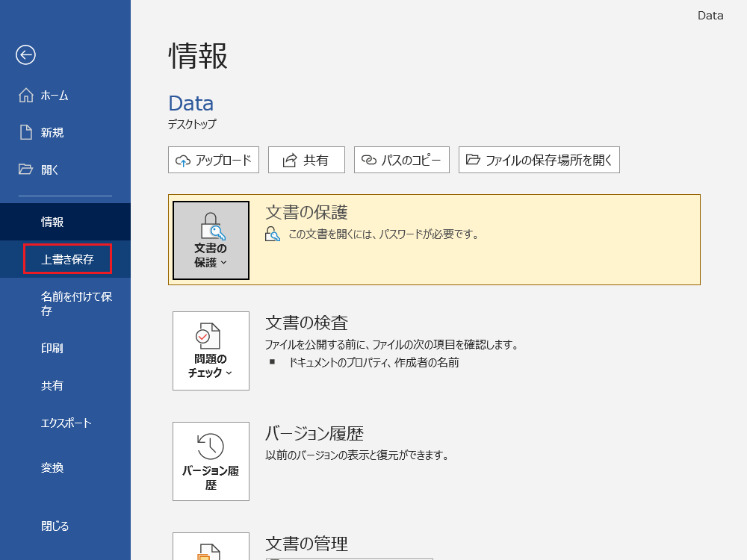Click the 文書の管理 heading
The image size is (747, 560).
click(306, 544)
